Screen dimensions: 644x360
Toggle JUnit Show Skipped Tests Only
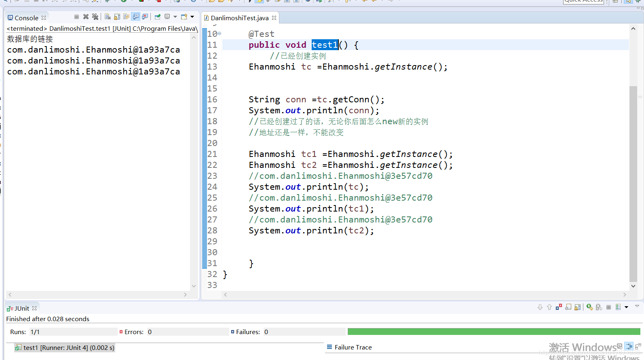568,307
